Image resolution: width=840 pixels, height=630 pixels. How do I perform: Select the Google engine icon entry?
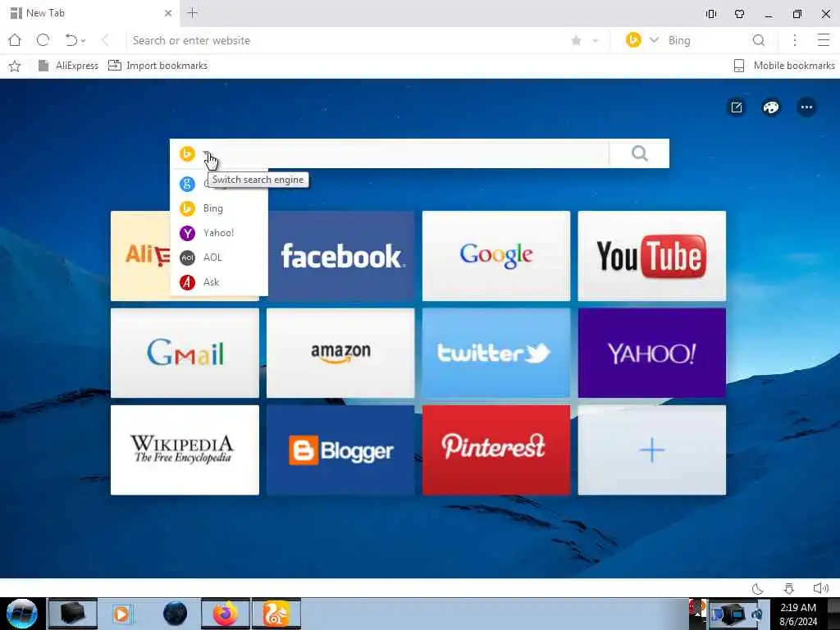(187, 184)
